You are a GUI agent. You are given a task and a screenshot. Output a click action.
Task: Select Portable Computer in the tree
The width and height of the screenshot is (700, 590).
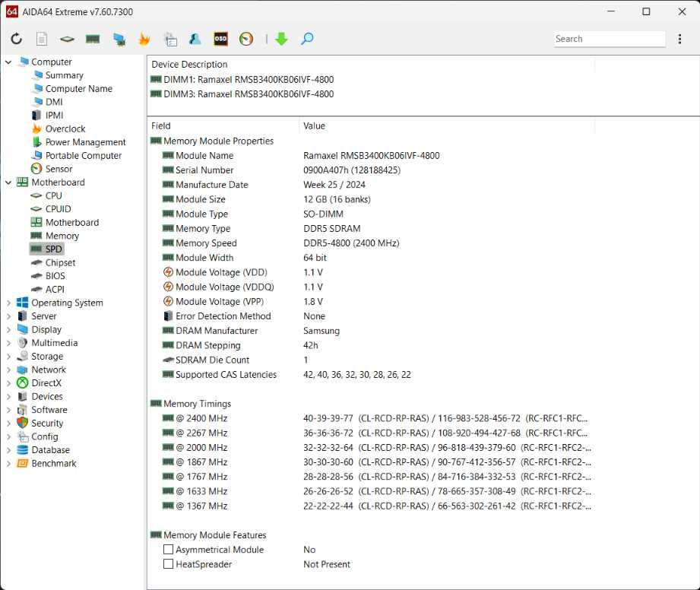tap(84, 156)
